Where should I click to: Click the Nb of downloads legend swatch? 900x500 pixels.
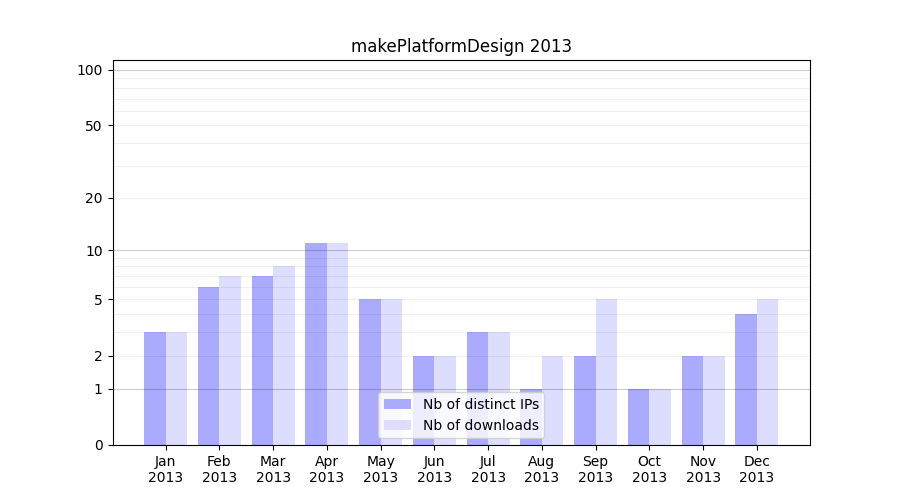point(397,425)
